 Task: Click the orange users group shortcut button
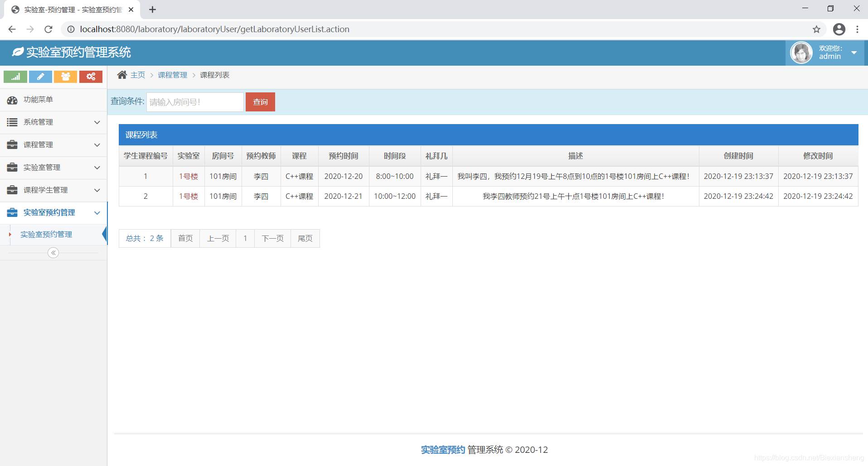tap(66, 77)
